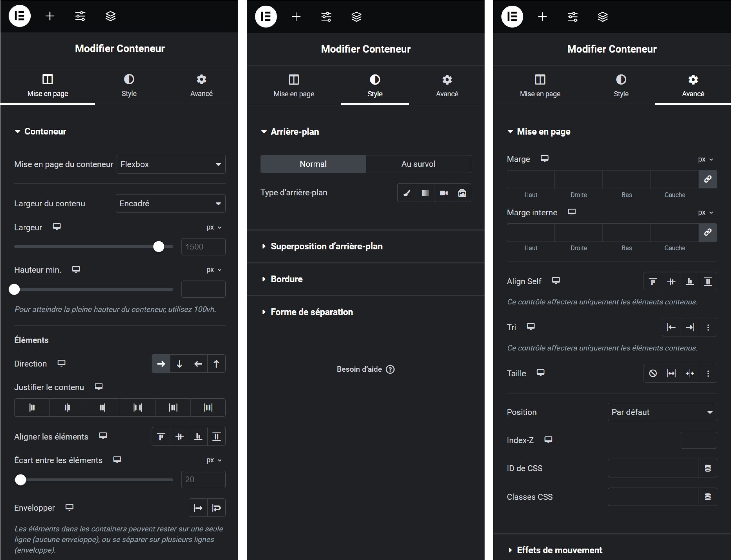Screen dimensions: 731x560
Task: Set Tri order to end
Action: [690, 328]
